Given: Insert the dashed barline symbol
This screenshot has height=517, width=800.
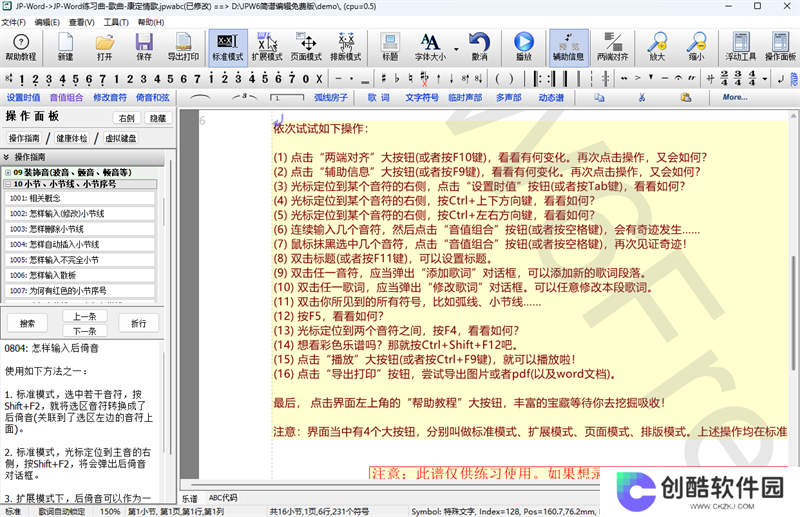Looking at the screenshot, I should coord(591,79).
